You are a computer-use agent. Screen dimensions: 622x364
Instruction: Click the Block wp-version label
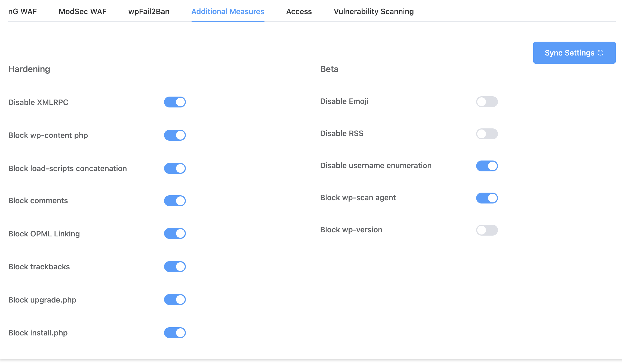pos(351,230)
